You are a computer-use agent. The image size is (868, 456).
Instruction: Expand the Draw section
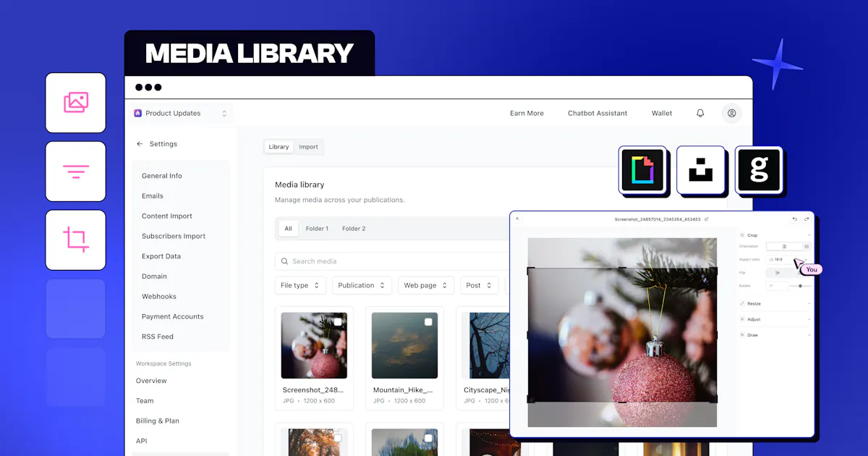click(809, 335)
